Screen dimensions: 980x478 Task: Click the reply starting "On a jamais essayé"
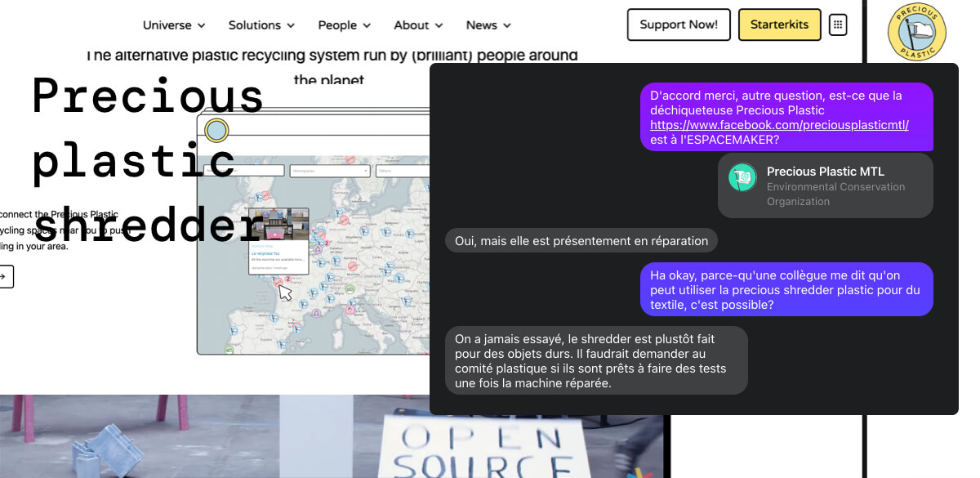click(596, 361)
